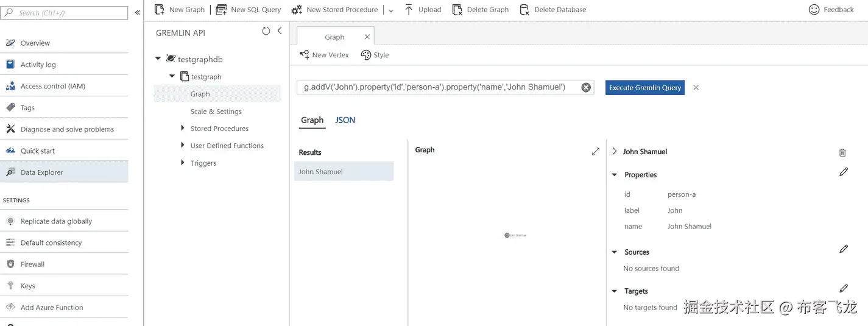Click Delete Database in the toolbar
Image resolution: width=868 pixels, height=326 pixels.
pyautogui.click(x=552, y=9)
